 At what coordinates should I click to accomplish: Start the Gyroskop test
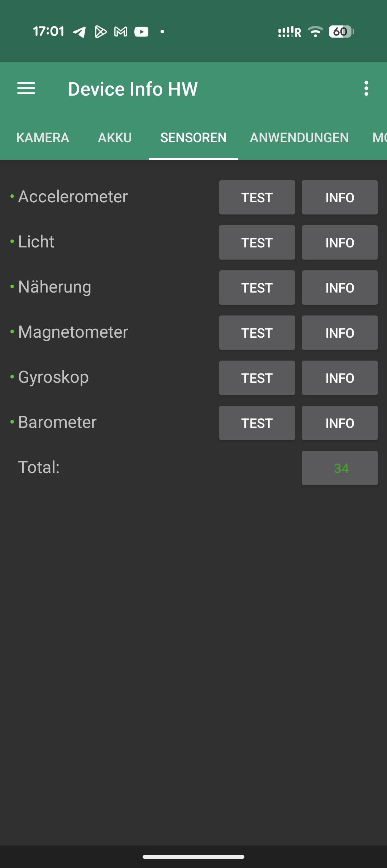point(257,378)
